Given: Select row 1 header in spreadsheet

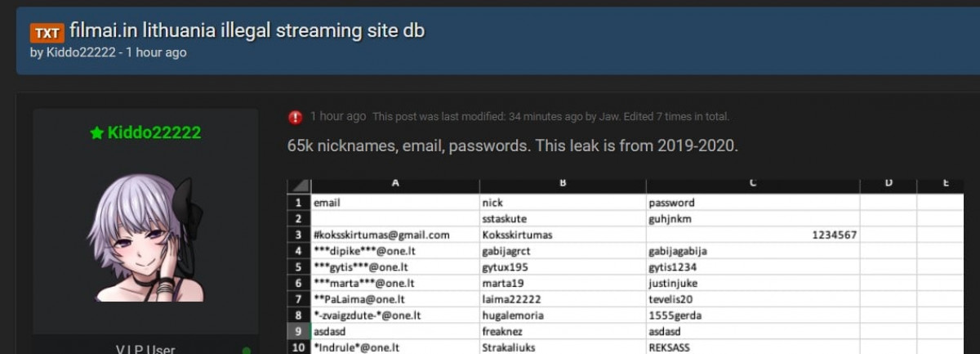Looking at the screenshot, I should pyautogui.click(x=299, y=202).
